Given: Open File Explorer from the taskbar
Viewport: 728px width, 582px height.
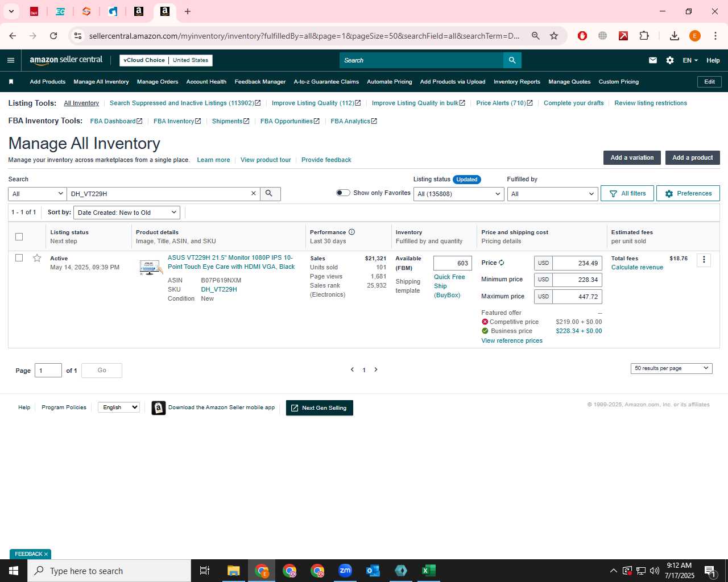Looking at the screenshot, I should 234,571.
